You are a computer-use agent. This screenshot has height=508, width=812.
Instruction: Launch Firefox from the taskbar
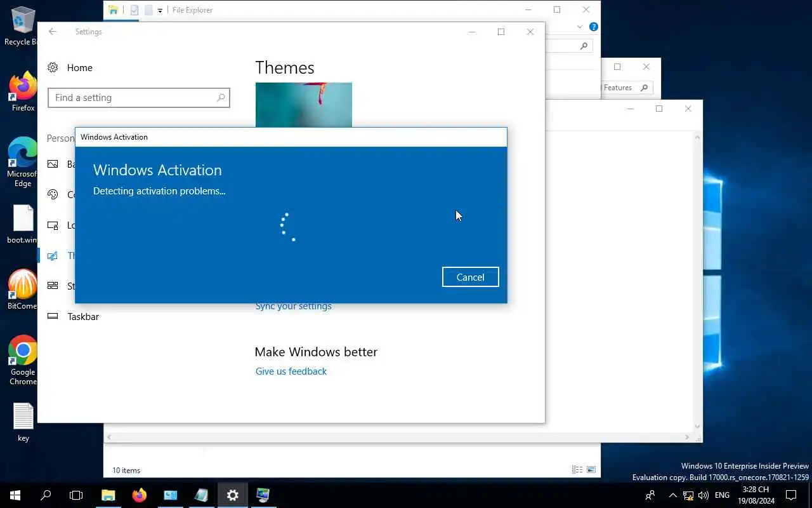(140, 495)
